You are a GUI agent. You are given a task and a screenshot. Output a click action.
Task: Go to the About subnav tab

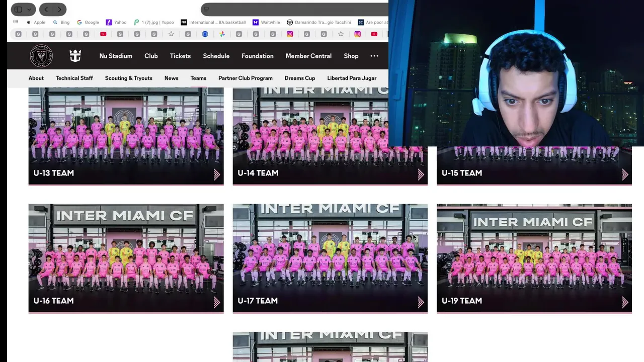click(36, 78)
